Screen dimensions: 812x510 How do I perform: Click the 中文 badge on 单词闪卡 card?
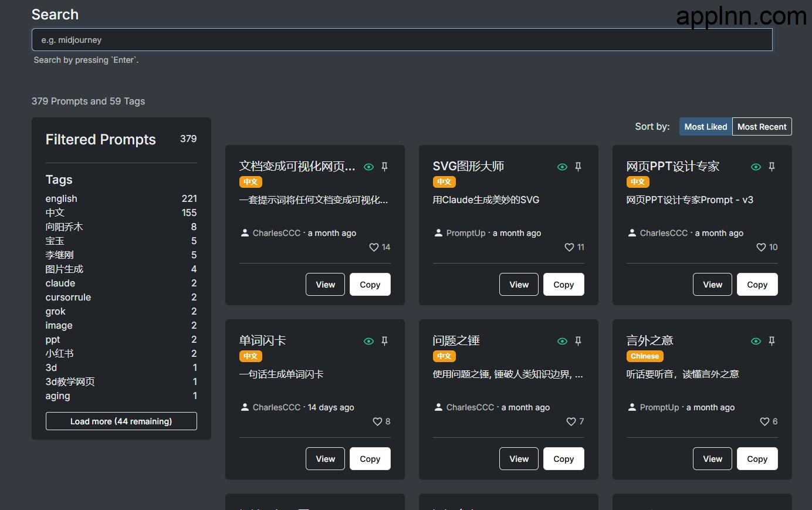coord(251,356)
